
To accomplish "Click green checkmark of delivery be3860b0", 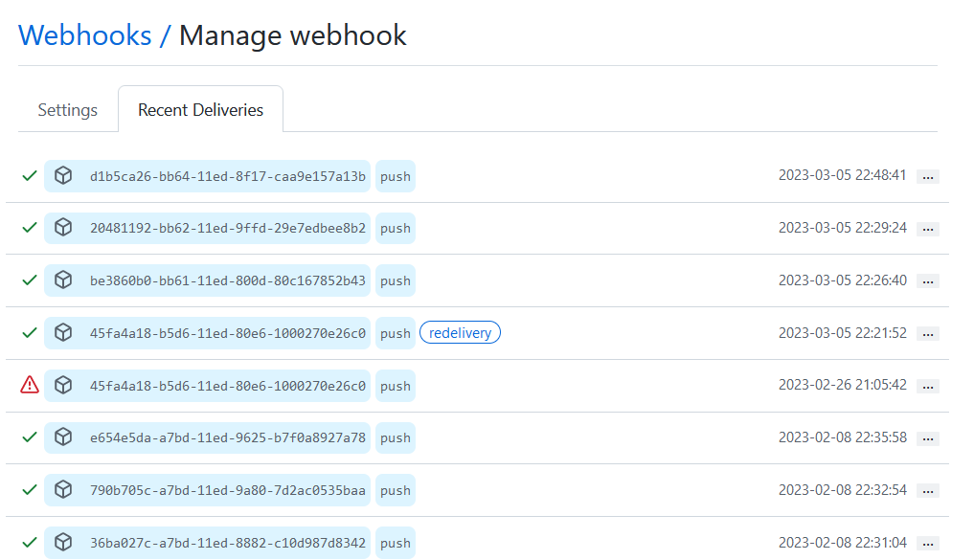I will point(30,280).
